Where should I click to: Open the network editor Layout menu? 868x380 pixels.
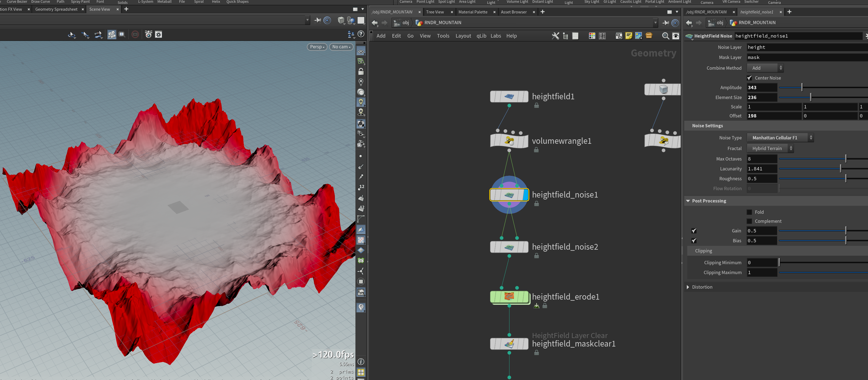(x=463, y=36)
